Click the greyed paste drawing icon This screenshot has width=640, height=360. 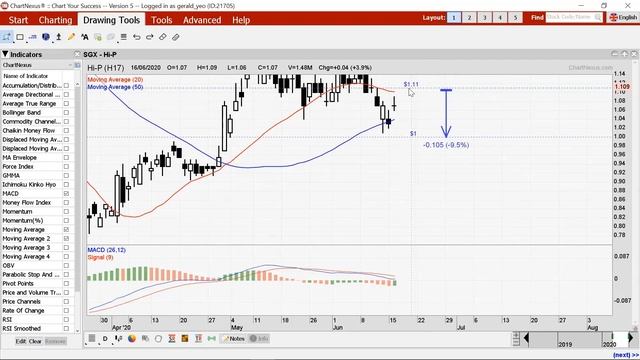111,37
